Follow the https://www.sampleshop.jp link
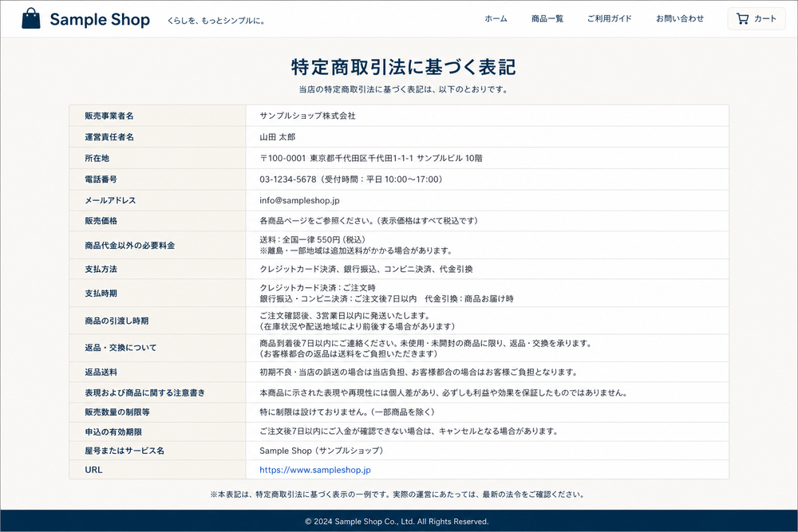 coord(315,470)
